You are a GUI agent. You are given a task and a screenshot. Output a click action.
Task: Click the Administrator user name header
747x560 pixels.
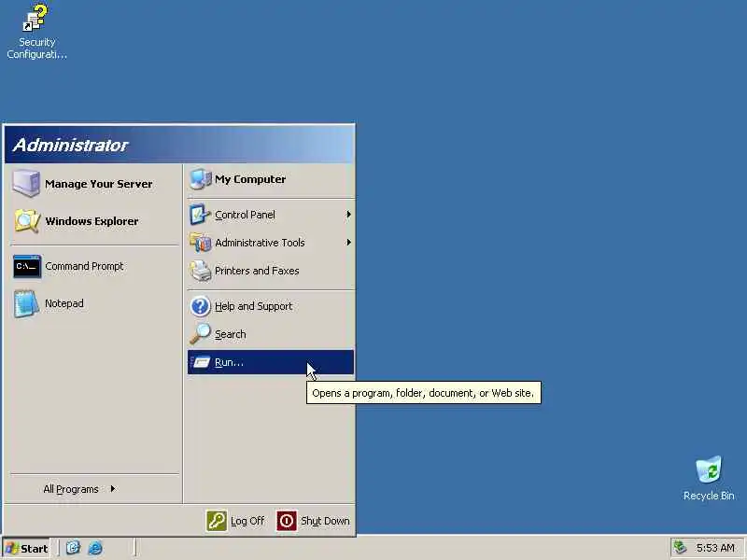(x=70, y=145)
